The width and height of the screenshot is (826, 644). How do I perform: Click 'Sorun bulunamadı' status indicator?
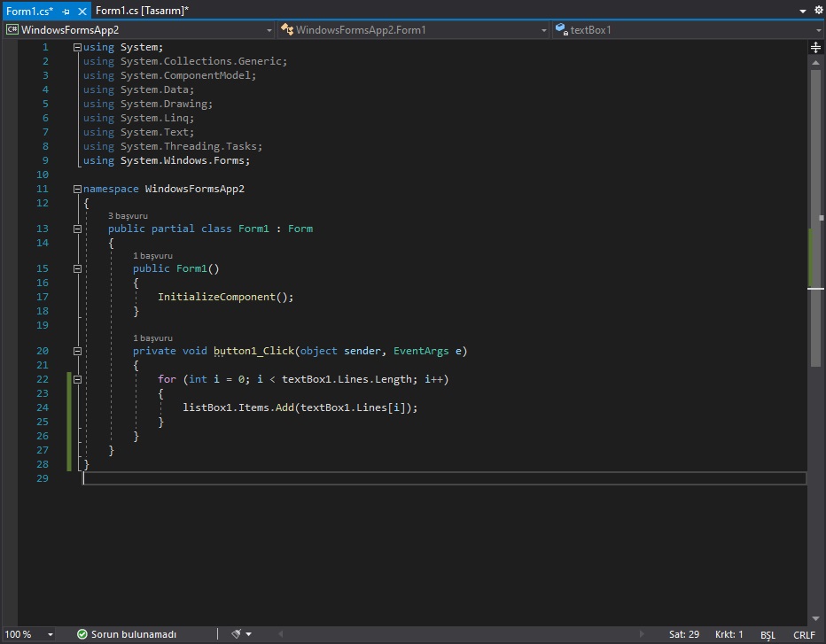[134, 634]
